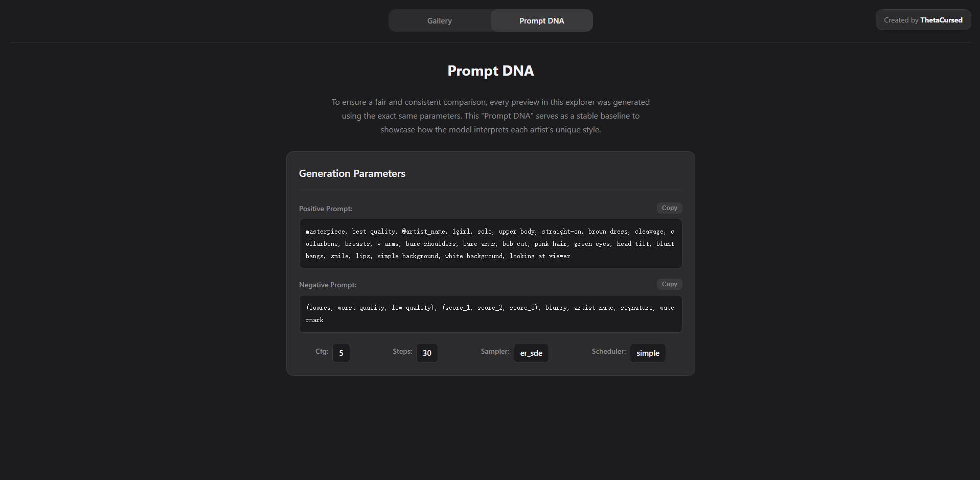The image size is (980, 480).
Task: Select the Sampler value er_sde
Action: click(531, 353)
